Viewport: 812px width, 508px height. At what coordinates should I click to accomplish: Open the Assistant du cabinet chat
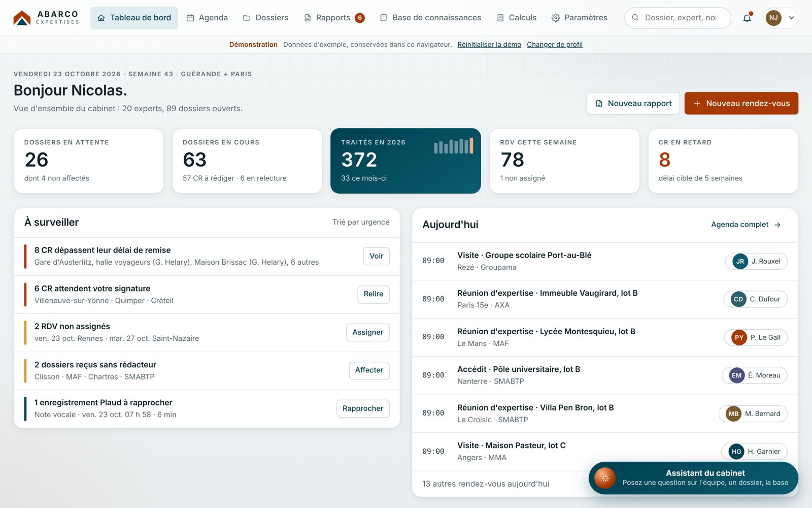click(x=693, y=478)
